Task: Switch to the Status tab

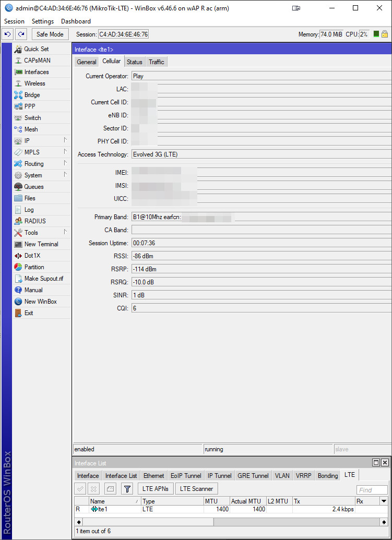Action: point(134,62)
